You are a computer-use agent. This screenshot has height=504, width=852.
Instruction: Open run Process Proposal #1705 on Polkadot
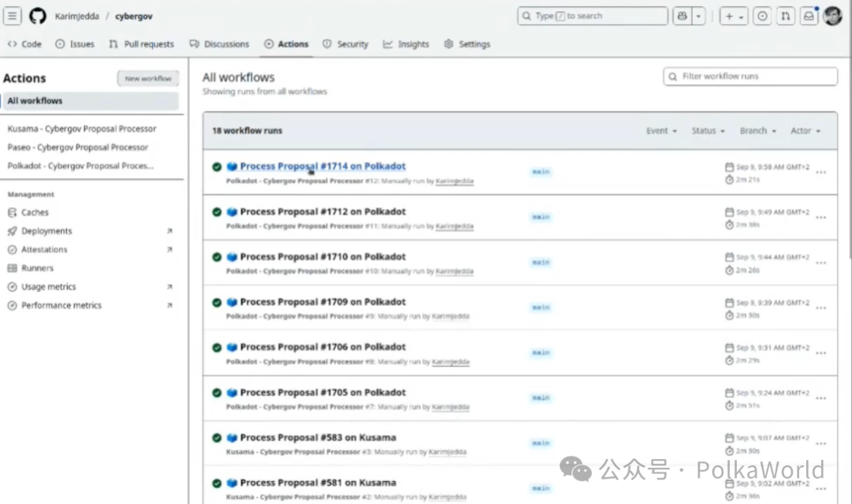coord(323,393)
